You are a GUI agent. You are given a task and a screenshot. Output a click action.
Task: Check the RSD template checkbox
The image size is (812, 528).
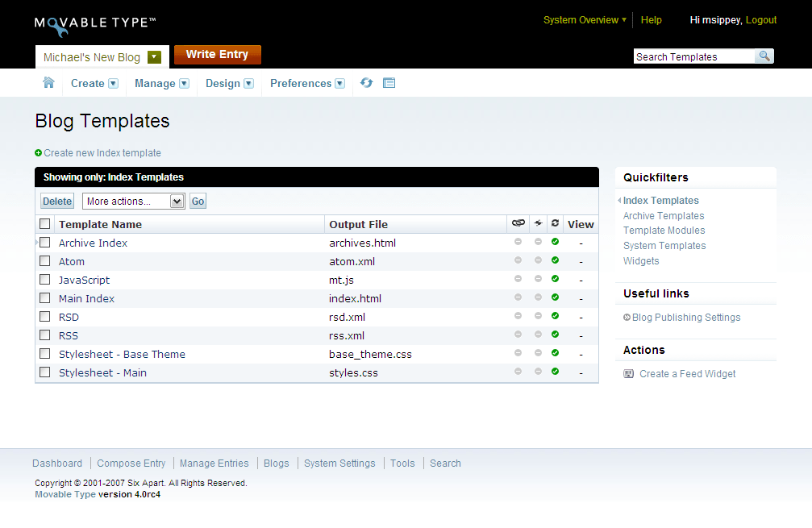(45, 316)
